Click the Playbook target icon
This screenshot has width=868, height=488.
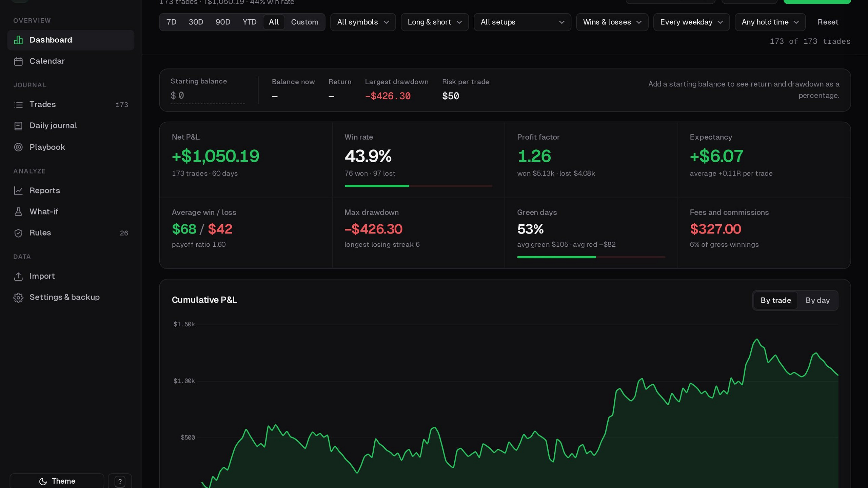click(18, 147)
